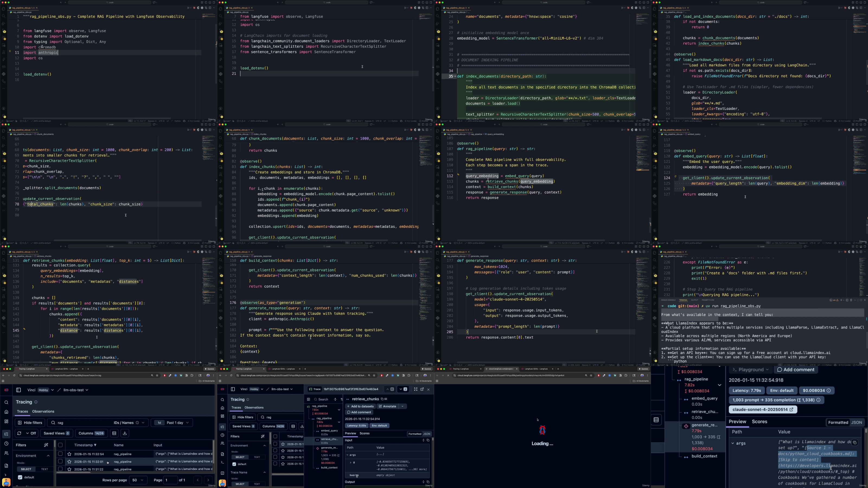
Task: Check the 11:32:54 trace row checkbox
Action: 60,454
